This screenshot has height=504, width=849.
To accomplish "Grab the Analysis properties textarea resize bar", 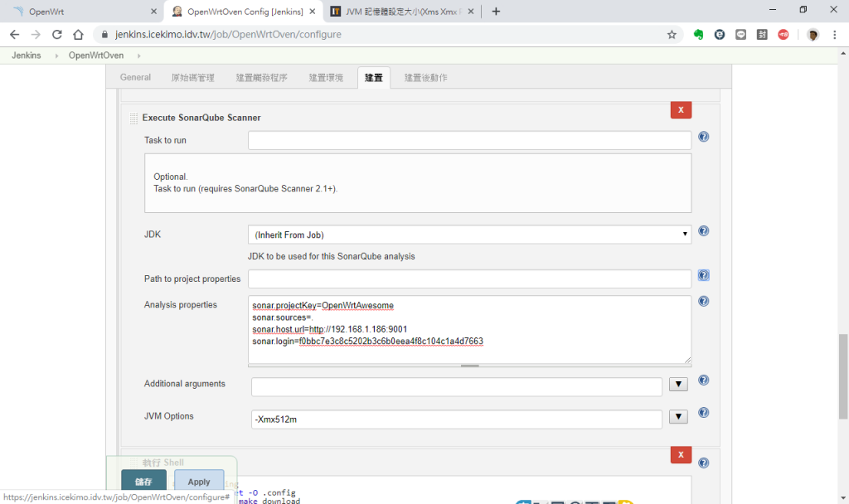I will click(469, 366).
